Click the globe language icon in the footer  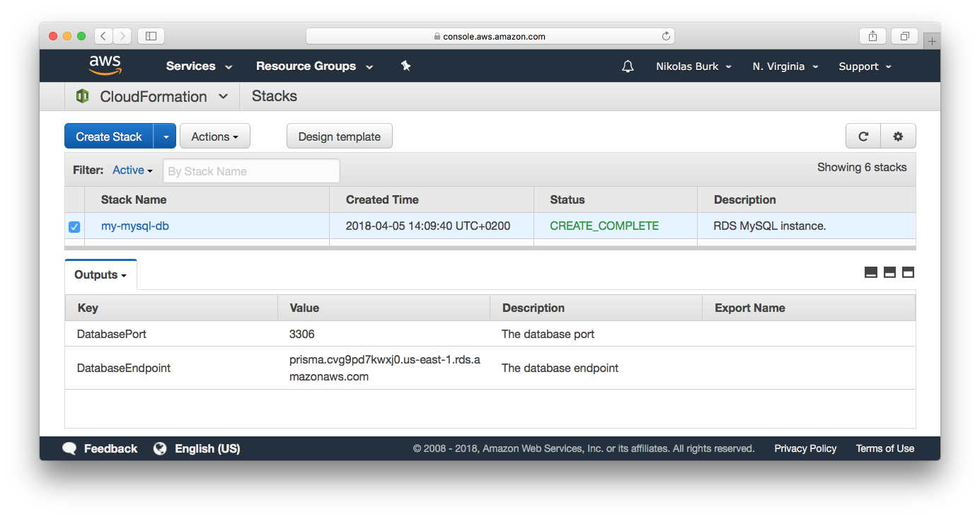coord(161,448)
